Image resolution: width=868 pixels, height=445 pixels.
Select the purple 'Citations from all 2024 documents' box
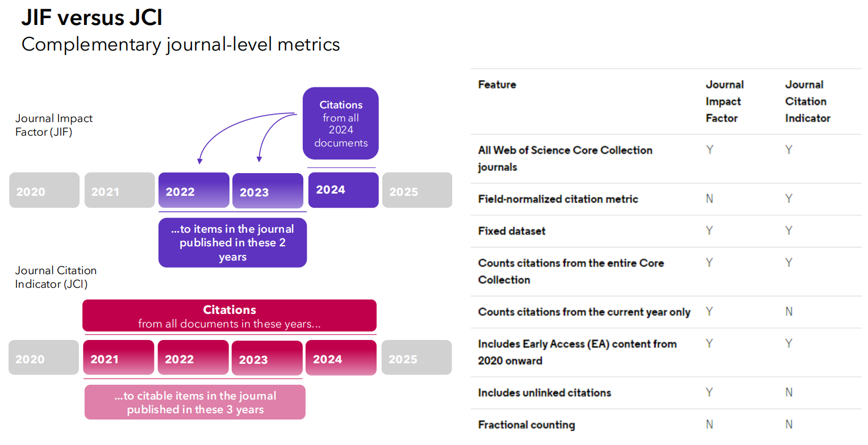tap(341, 123)
